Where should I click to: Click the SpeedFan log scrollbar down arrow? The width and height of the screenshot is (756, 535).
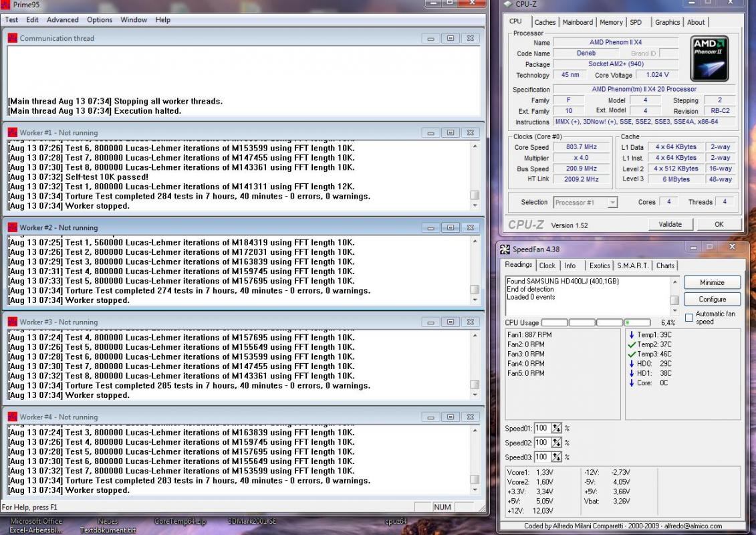(x=674, y=311)
